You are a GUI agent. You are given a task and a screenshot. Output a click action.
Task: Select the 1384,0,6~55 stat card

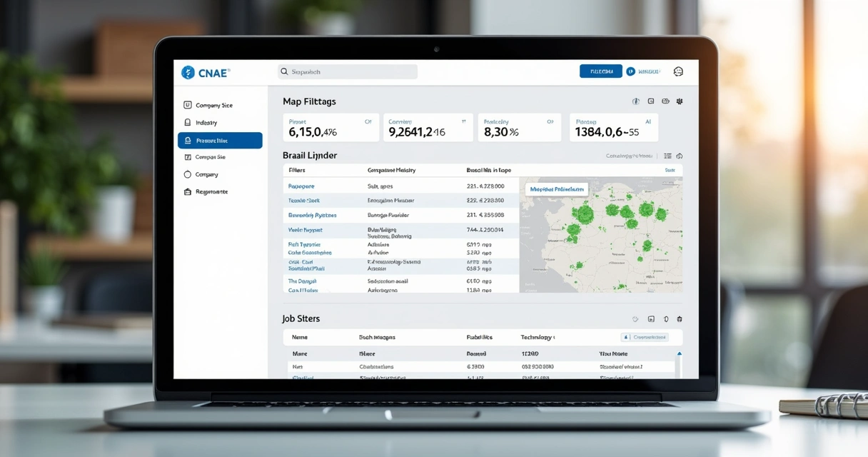pos(614,128)
